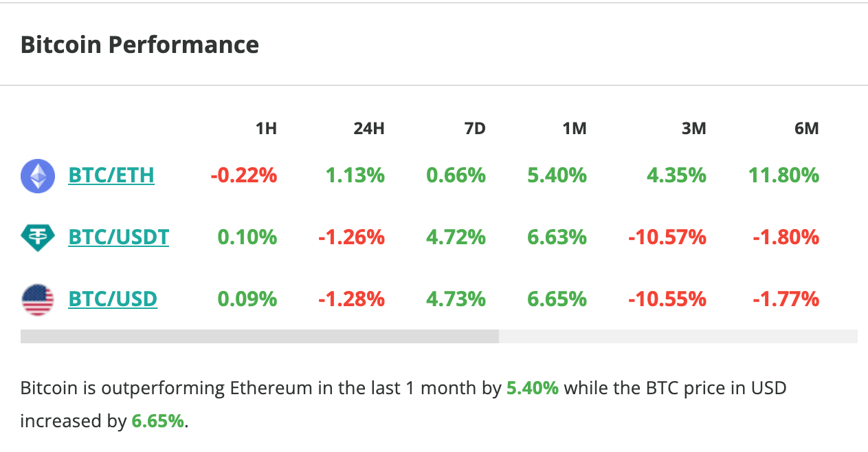This screenshot has height=452, width=868.
Task: Choose the 1M column header
Action: click(x=575, y=128)
